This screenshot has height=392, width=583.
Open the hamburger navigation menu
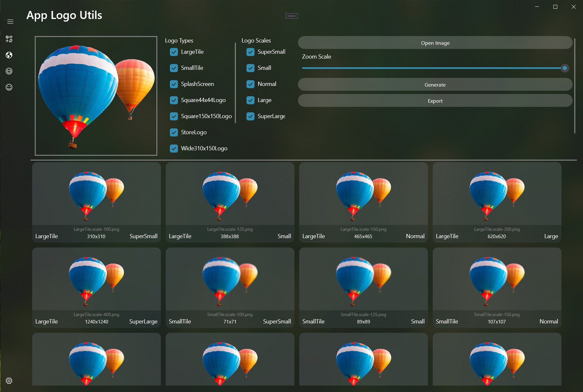click(10, 22)
